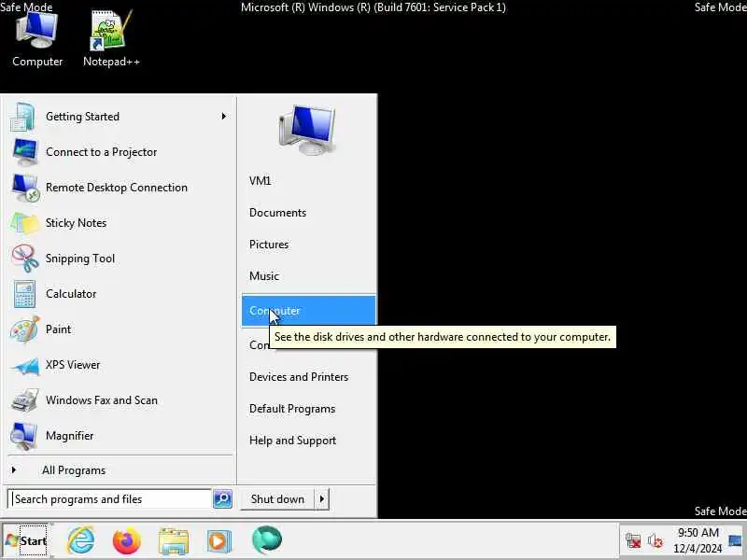This screenshot has height=560, width=747.
Task: Open the Calculator icon
Action: tap(24, 294)
